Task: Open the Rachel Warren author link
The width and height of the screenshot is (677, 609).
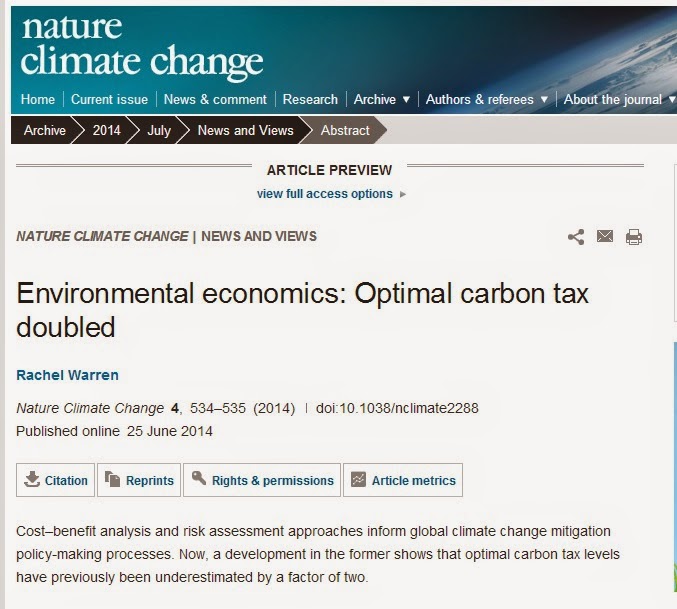Action: point(67,375)
